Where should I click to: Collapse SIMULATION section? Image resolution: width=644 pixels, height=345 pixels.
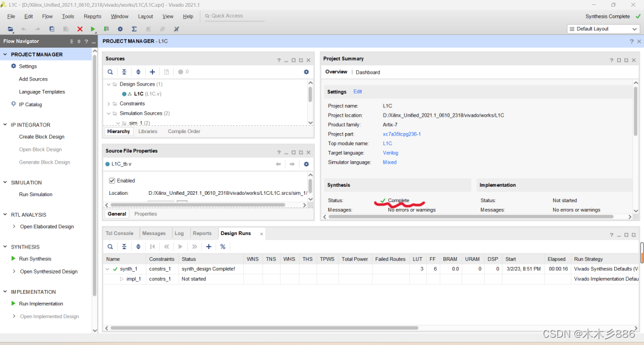[x=5, y=182]
